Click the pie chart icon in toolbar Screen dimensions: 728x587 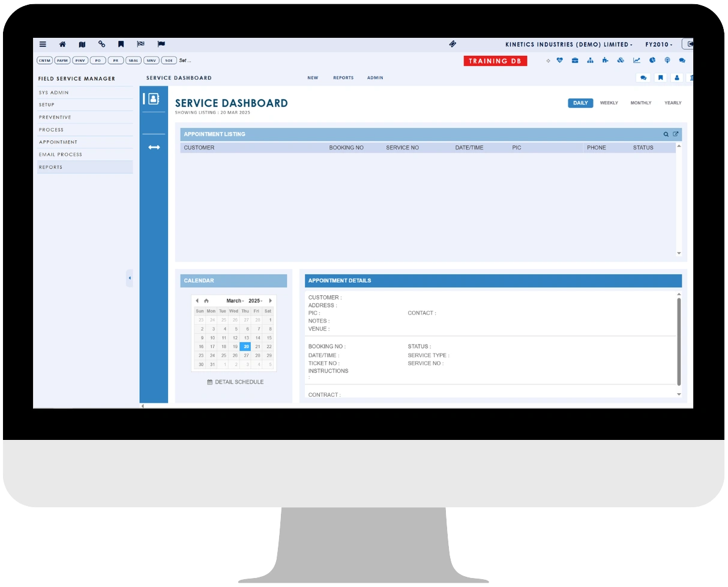pos(652,61)
